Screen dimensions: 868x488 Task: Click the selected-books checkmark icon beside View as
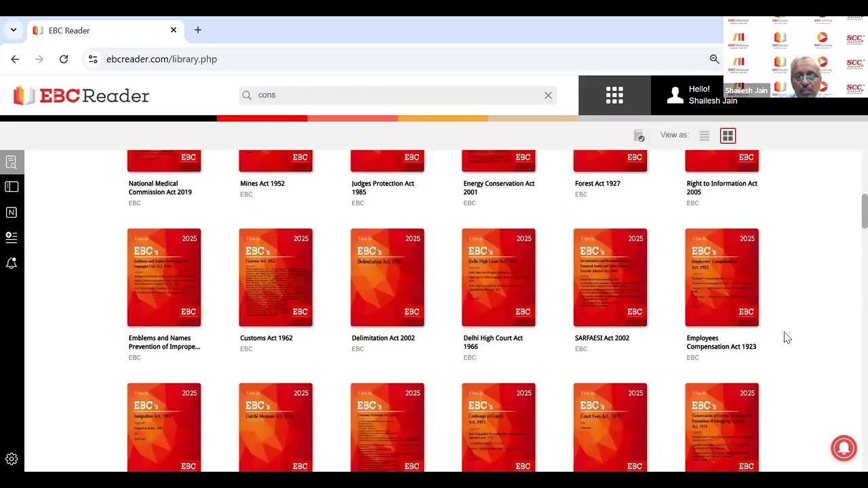639,136
